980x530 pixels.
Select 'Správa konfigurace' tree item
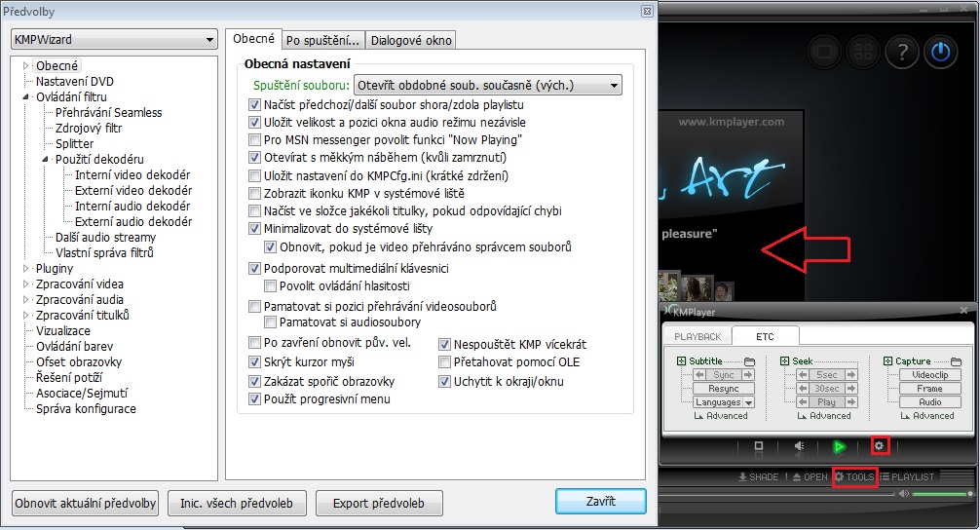point(86,409)
